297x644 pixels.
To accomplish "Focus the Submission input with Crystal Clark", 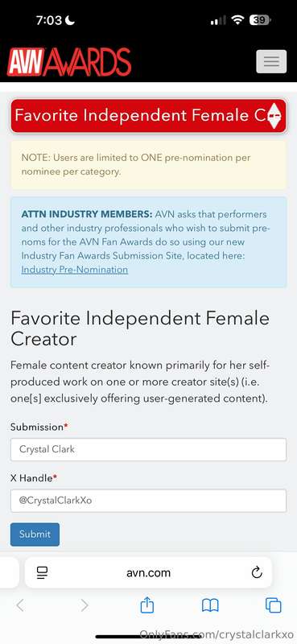I will 148,449.
